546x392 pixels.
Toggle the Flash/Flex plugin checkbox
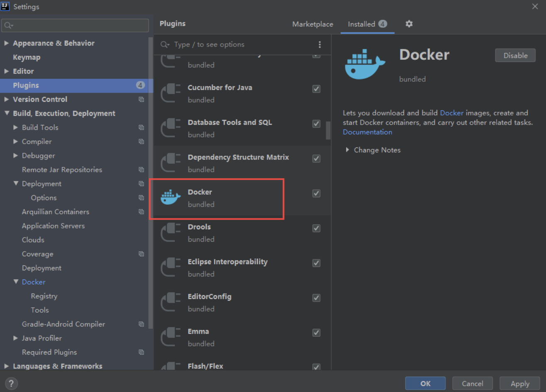tap(316, 367)
